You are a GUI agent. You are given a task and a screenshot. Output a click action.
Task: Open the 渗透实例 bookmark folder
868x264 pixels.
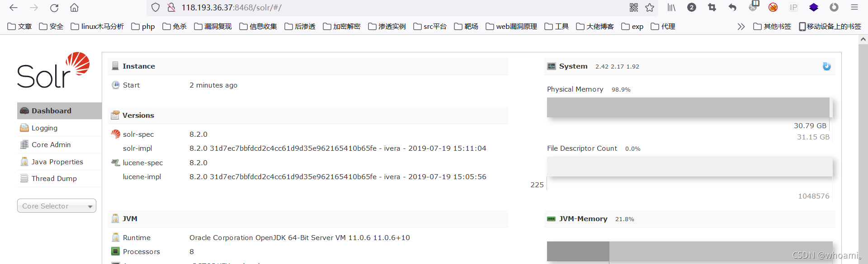[387, 27]
